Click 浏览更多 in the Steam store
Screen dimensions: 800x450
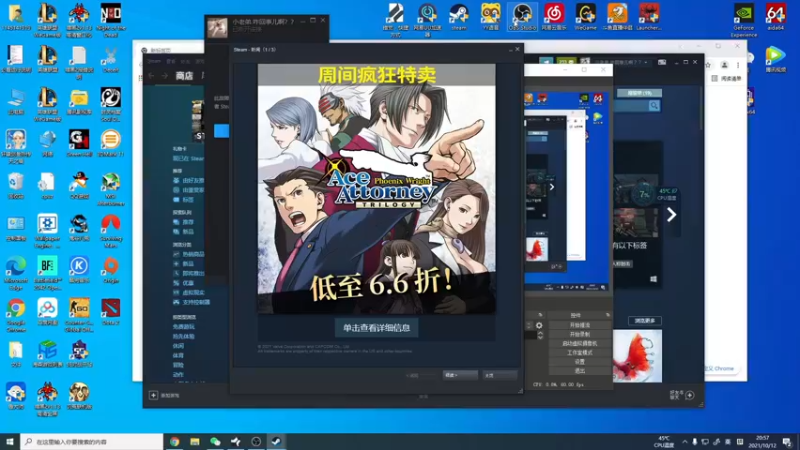pyautogui.click(x=645, y=320)
